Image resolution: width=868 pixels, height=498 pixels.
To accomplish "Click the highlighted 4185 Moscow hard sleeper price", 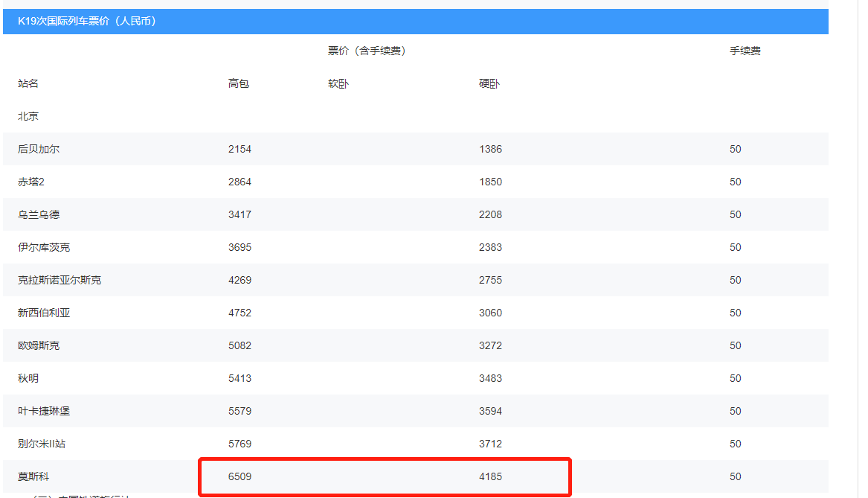I will (490, 476).
